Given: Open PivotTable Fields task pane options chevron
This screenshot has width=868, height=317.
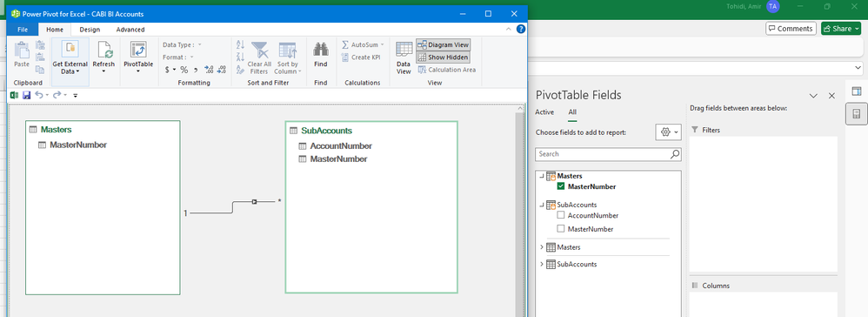Looking at the screenshot, I should coord(813,96).
